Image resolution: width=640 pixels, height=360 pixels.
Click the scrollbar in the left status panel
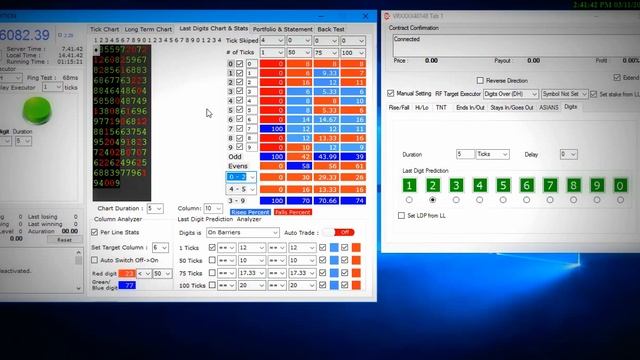click(78, 270)
